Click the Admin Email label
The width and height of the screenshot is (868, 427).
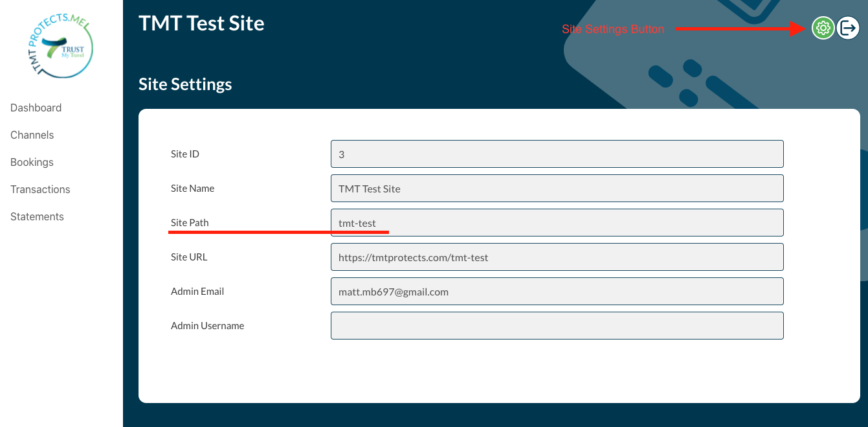(197, 291)
